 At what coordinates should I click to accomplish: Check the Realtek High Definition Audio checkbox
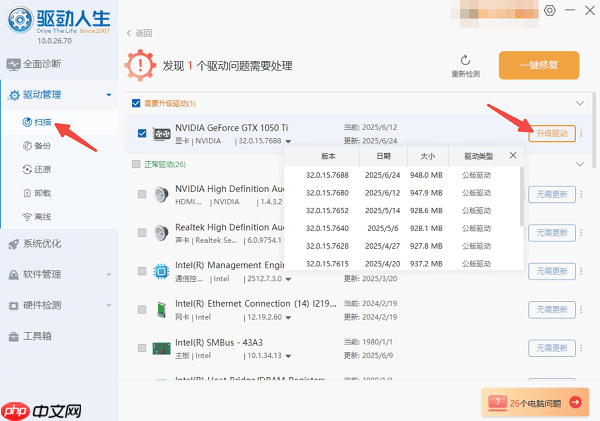tap(142, 233)
